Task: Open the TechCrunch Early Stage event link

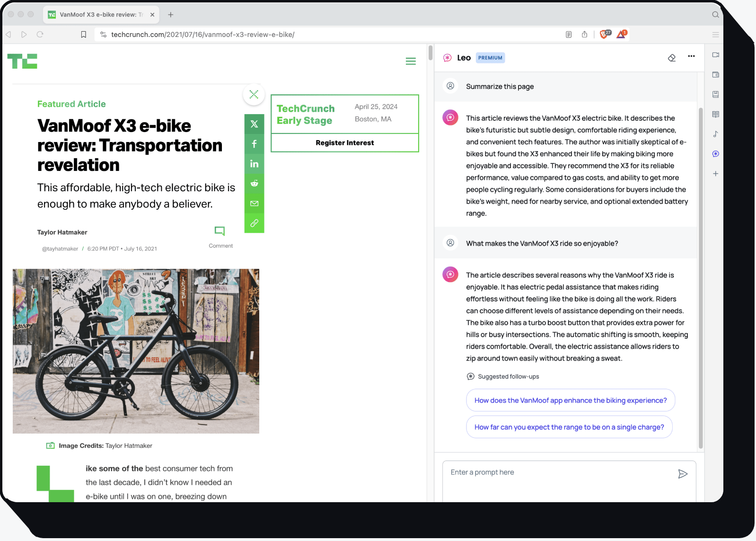Action: coord(306,115)
